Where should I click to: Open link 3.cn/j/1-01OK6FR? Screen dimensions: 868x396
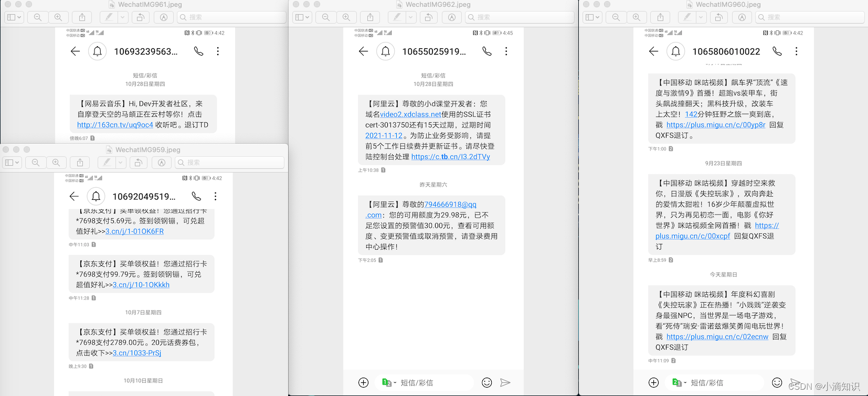[x=134, y=231]
